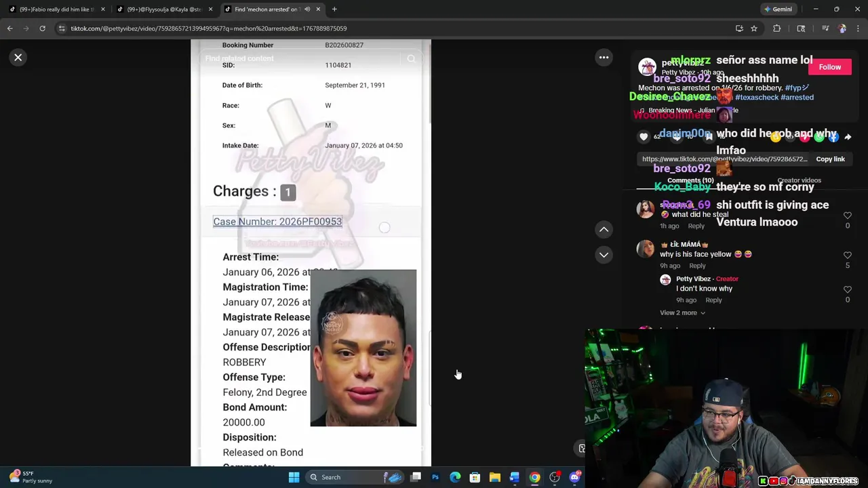Open Microsoft Edge from the taskbar
Image resolution: width=868 pixels, height=488 pixels.
(455, 477)
